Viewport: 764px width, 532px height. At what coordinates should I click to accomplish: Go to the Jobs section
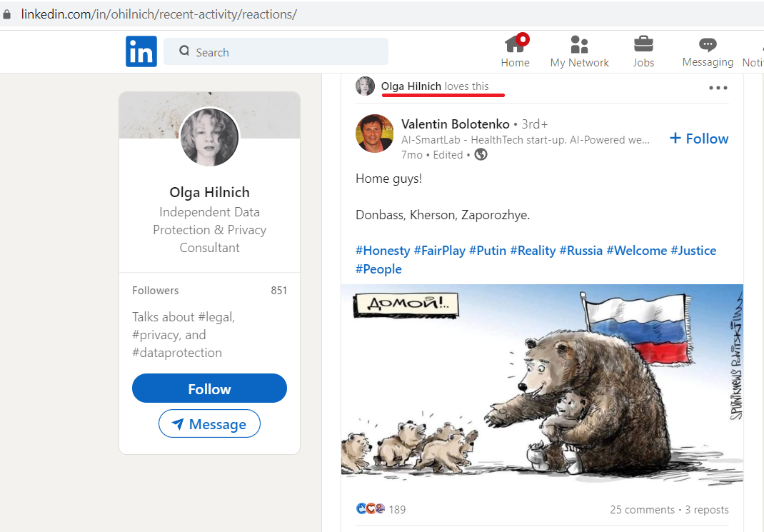coord(643,51)
